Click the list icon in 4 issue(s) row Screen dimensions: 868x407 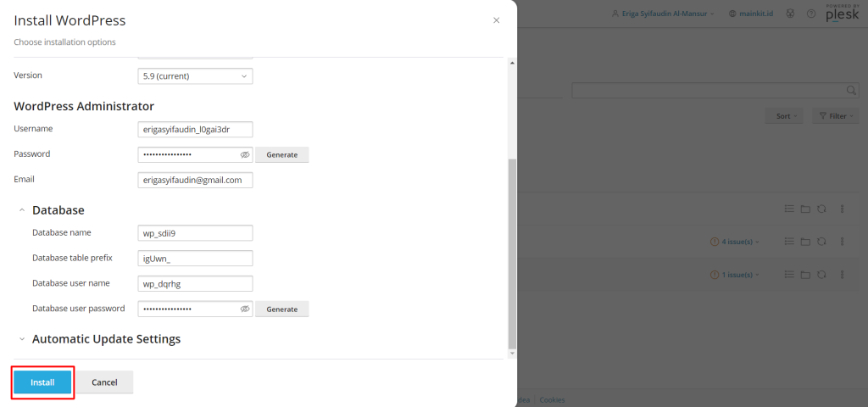click(x=789, y=242)
